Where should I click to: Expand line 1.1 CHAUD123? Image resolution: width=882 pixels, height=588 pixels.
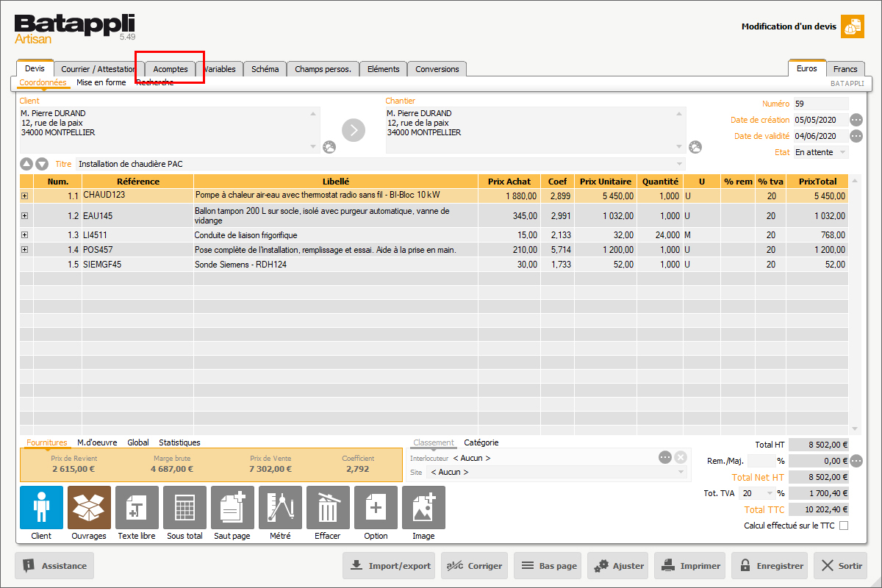24,196
